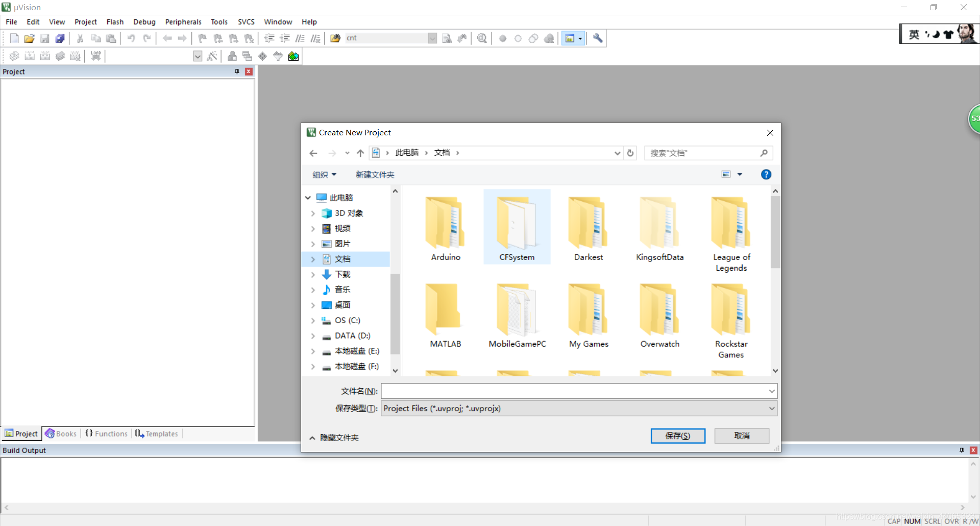Select the Arduino folder
980x526 pixels.
tap(446, 229)
